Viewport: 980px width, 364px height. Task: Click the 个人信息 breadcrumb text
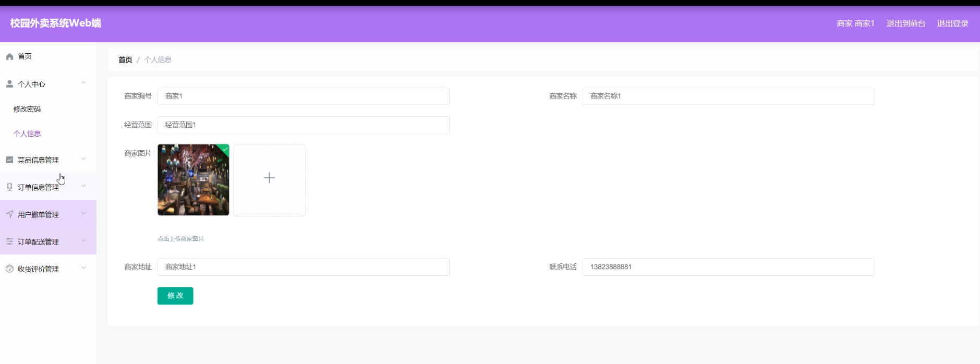click(x=158, y=59)
